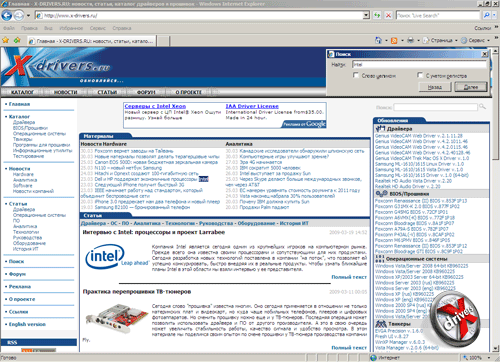The image size is (500, 362).
Task: Open the Сервис menu in menu bar
Action: pyautogui.click(x=98, y=28)
